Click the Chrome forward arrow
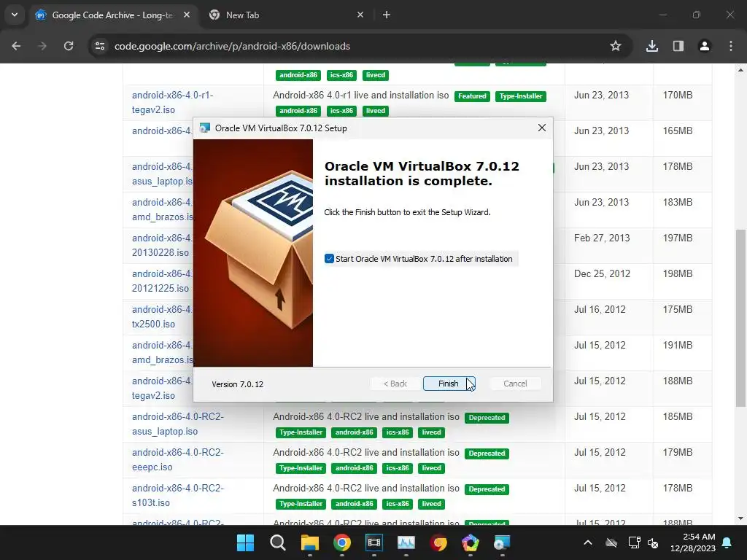The width and height of the screenshot is (747, 560). click(42, 46)
